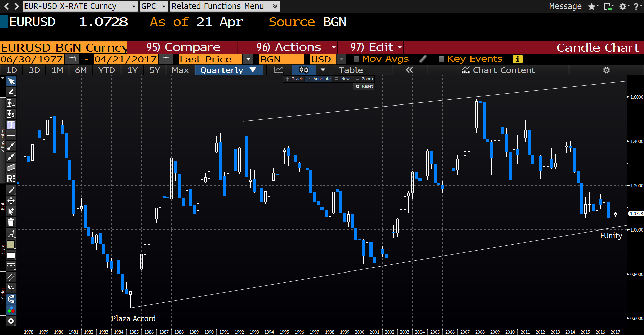
Task: Open the Quarterly periodicity dropdown
Action: point(229,70)
